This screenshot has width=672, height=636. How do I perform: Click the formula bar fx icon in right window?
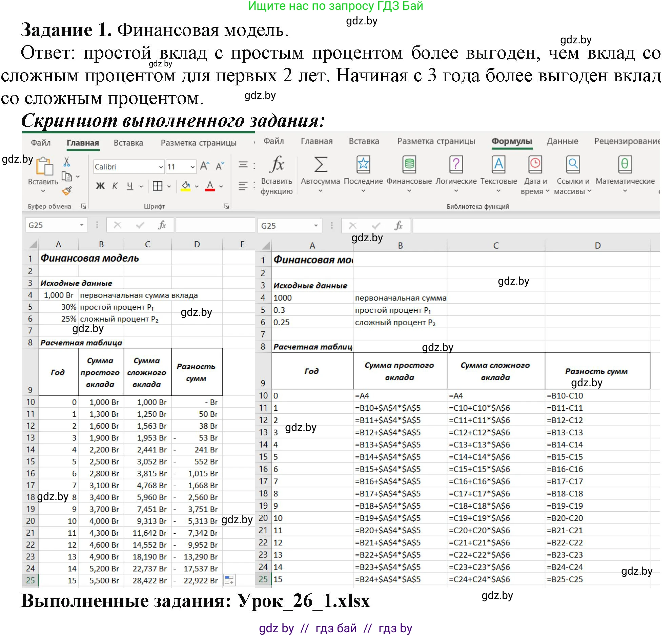coord(399,226)
